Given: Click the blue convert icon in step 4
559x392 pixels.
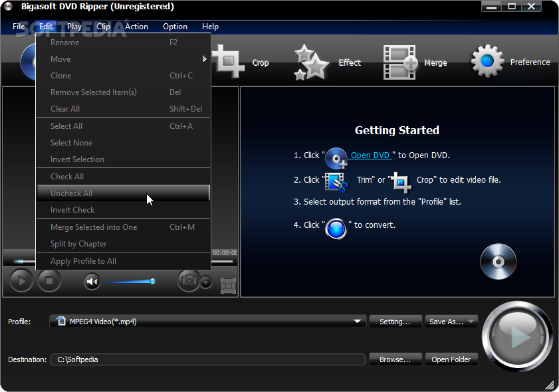Looking at the screenshot, I should tap(336, 229).
